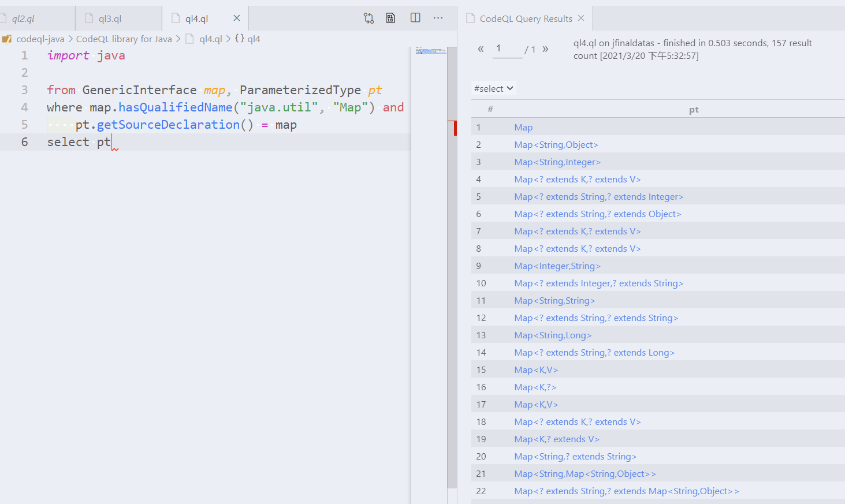Split the editor to the right
The image size is (845, 504).
click(415, 18)
